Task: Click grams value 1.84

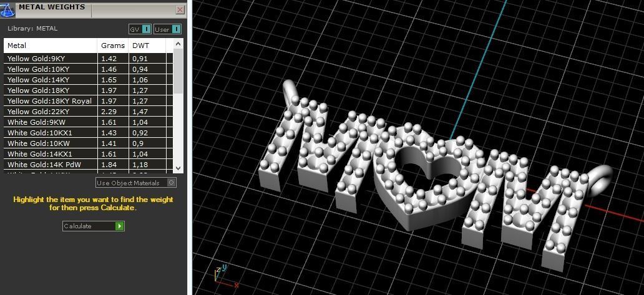Action: point(109,165)
